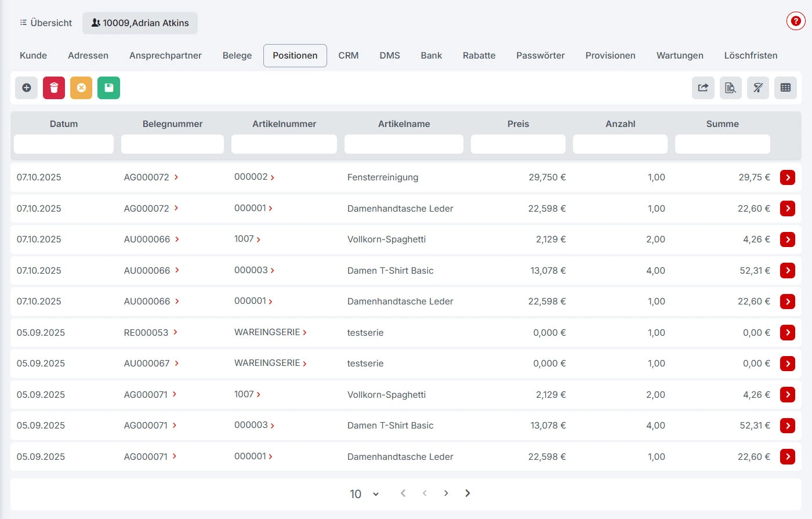Click the orange cancel icon
Screen dimensions: 812x519
coord(81,88)
